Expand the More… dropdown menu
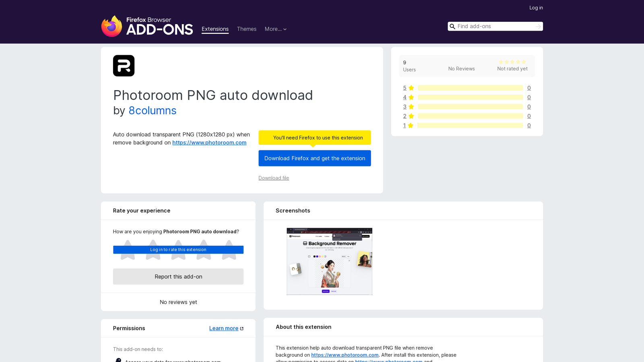 coord(276,29)
